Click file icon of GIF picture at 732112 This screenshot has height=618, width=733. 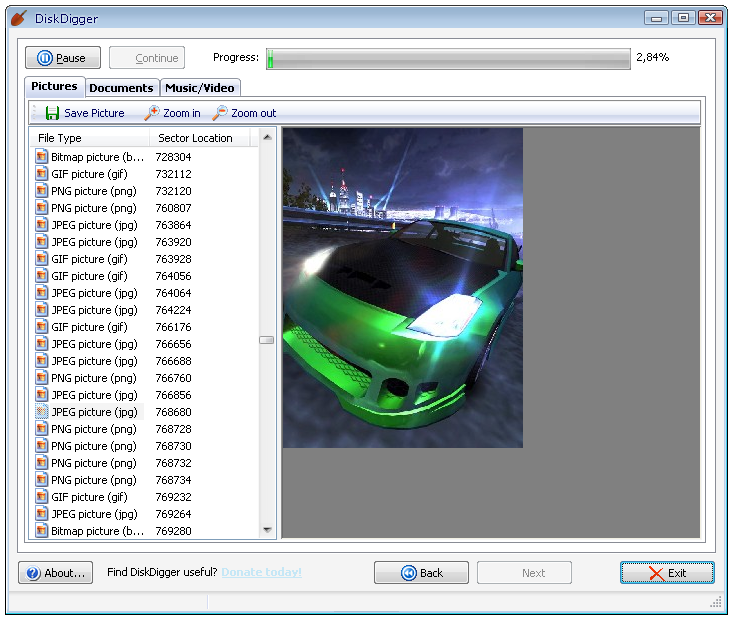(42, 174)
